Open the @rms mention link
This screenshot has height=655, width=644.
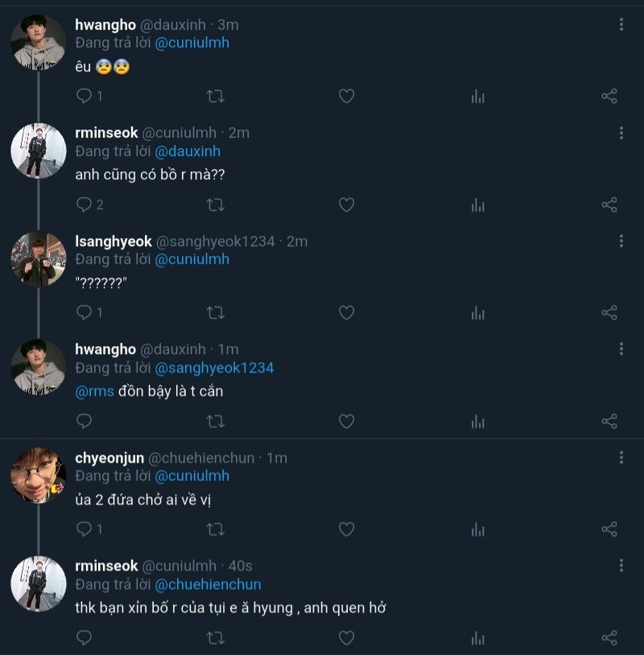pyautogui.click(x=94, y=392)
